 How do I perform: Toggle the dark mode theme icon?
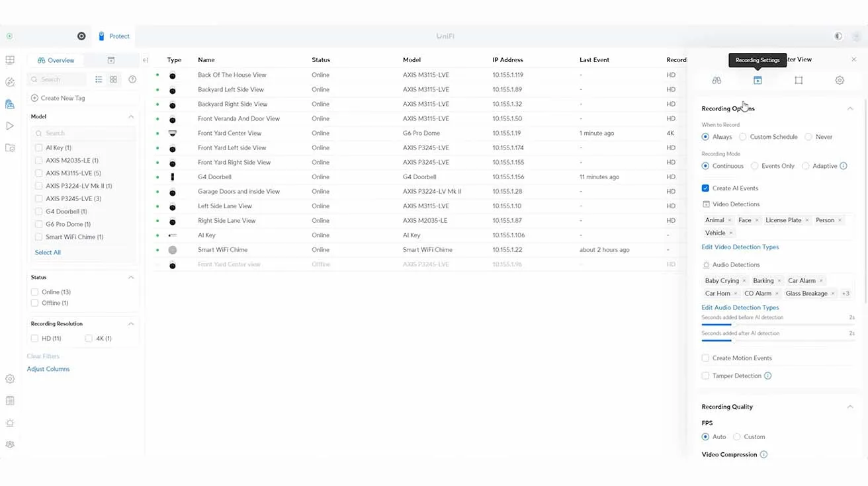pyautogui.click(x=838, y=36)
